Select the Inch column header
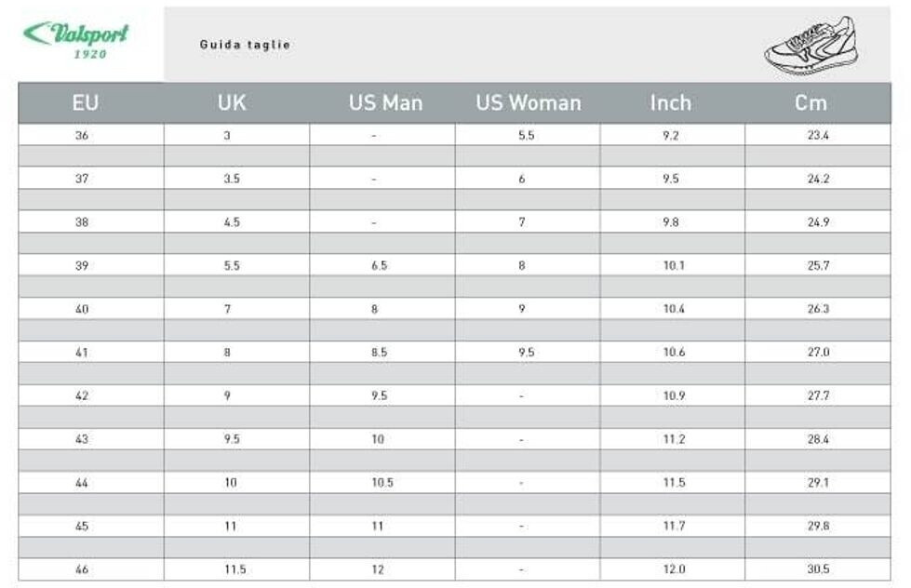The image size is (911, 588). point(671,103)
